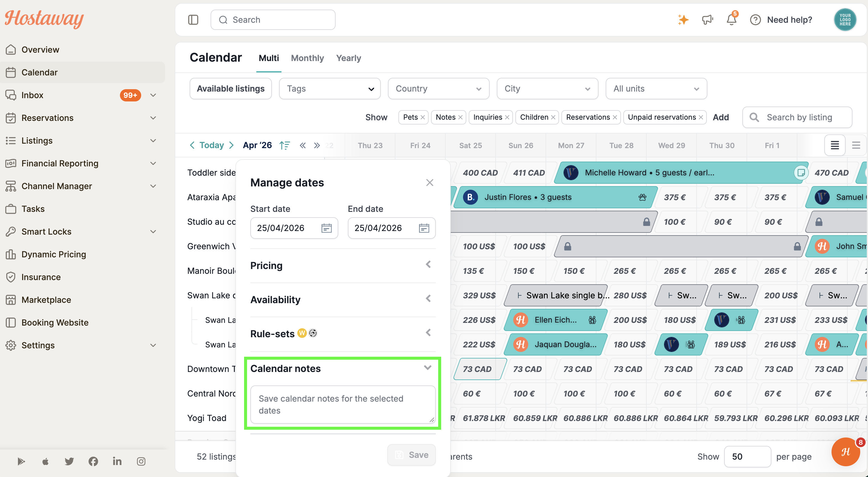Open the Tags dropdown
This screenshot has height=477, width=868.
coord(330,89)
